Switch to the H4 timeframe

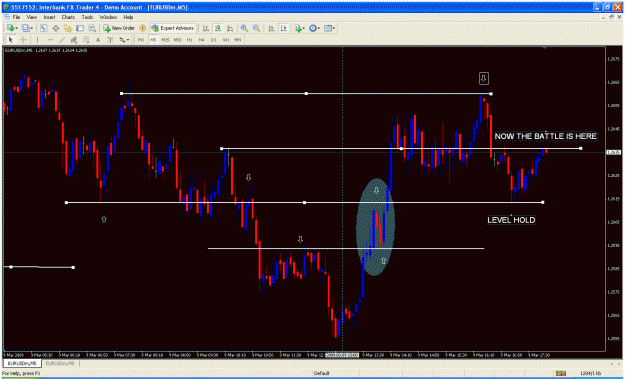click(x=202, y=39)
